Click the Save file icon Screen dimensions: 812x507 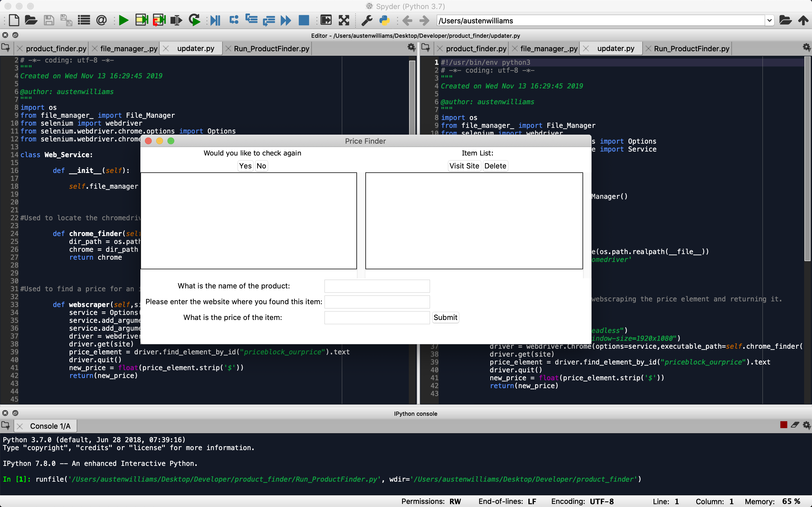(48, 21)
